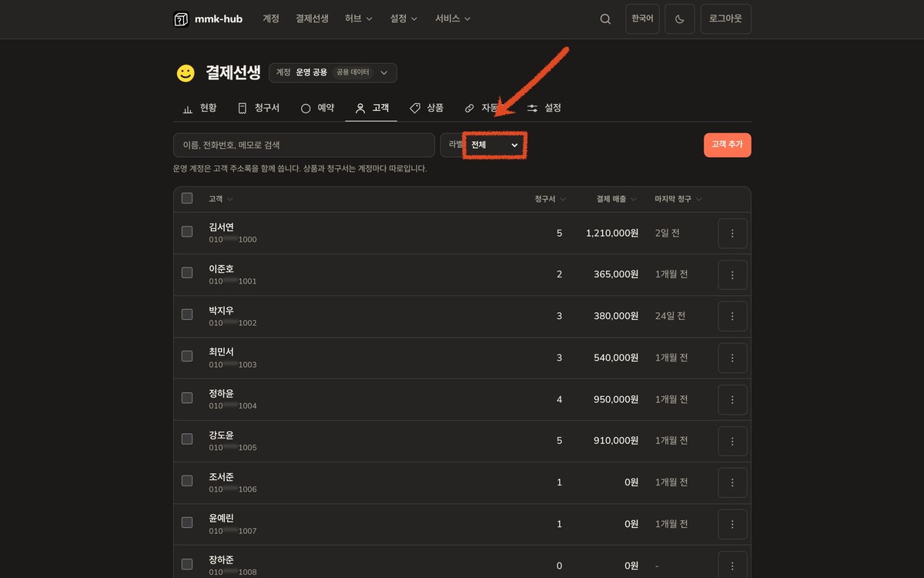Screen dimensions: 924x578
Task: Click the 365,000원 sales amount
Action: coord(616,274)
